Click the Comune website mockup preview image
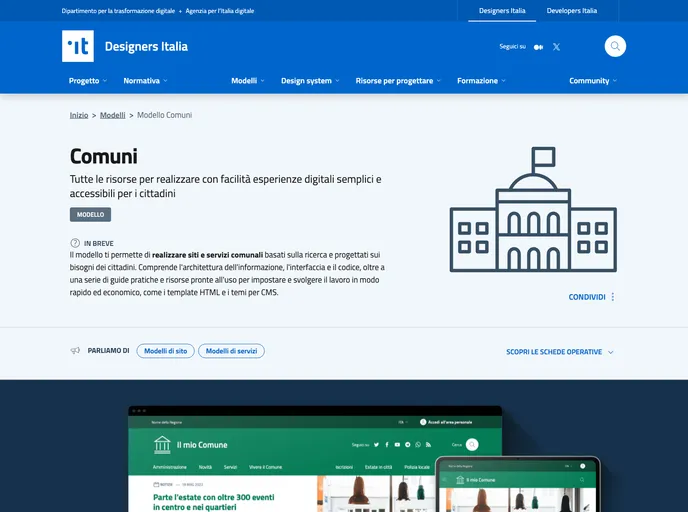 coord(330,460)
